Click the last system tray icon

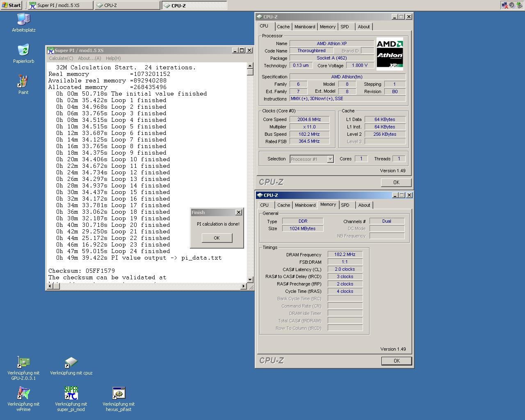tap(519, 5)
